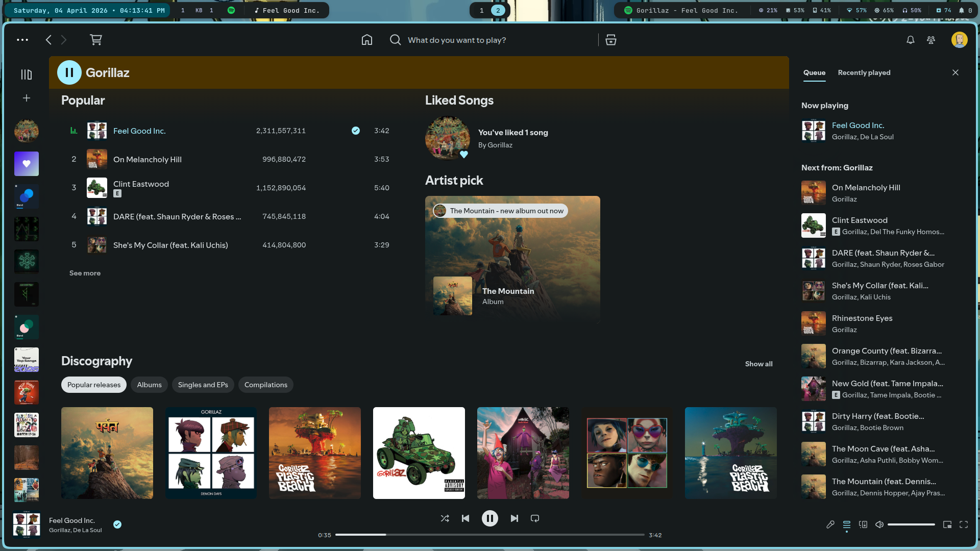
Task: Click the Home icon
Action: click(366, 40)
